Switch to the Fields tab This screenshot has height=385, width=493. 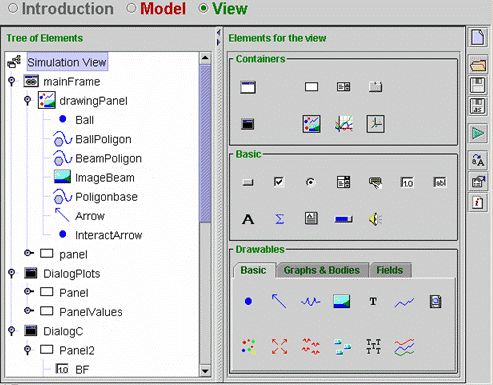pyautogui.click(x=390, y=270)
